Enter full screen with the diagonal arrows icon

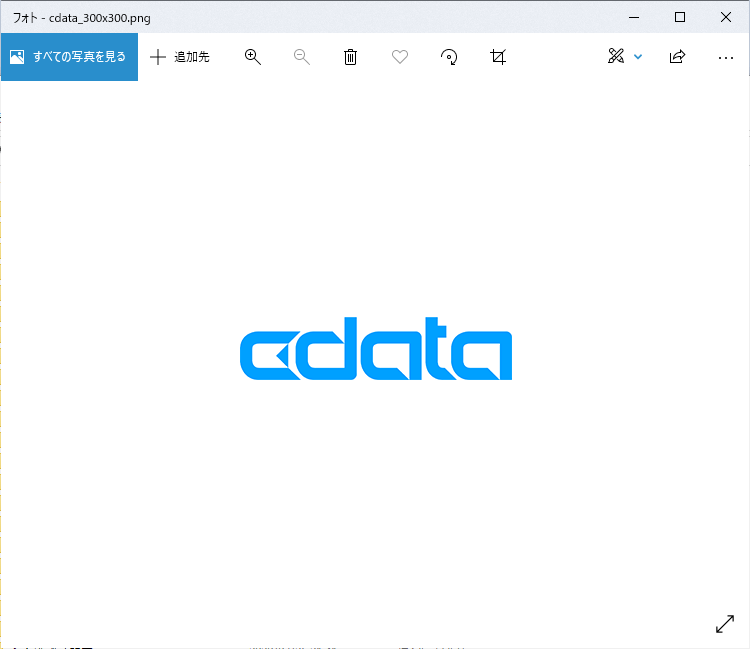725,624
